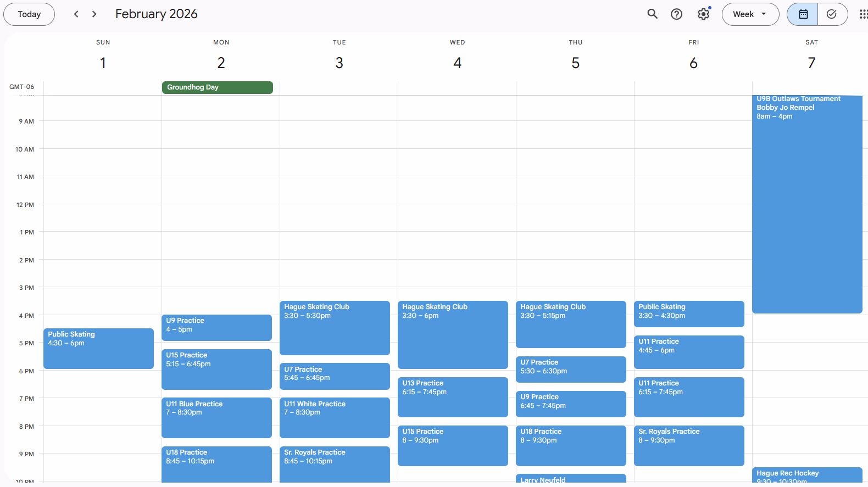Select Thursday the 5th date header
Viewport: 868px width, 487px height.
point(575,63)
